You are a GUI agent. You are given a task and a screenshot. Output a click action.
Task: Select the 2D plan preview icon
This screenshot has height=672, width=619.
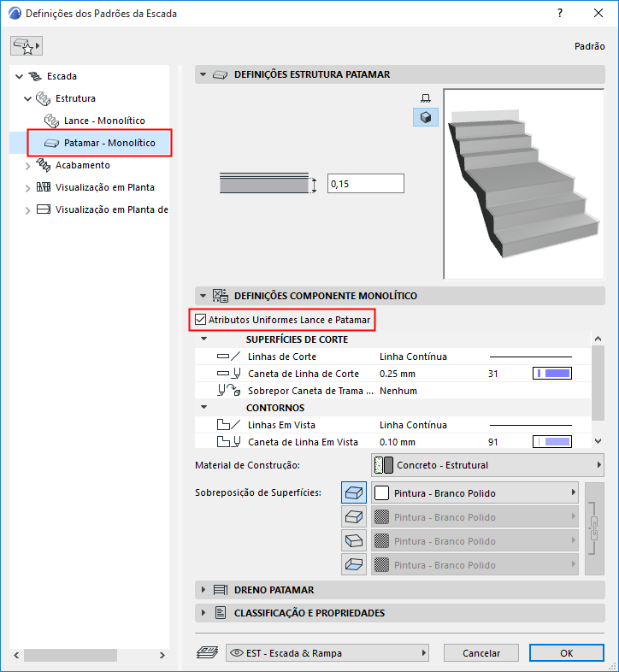(x=426, y=98)
